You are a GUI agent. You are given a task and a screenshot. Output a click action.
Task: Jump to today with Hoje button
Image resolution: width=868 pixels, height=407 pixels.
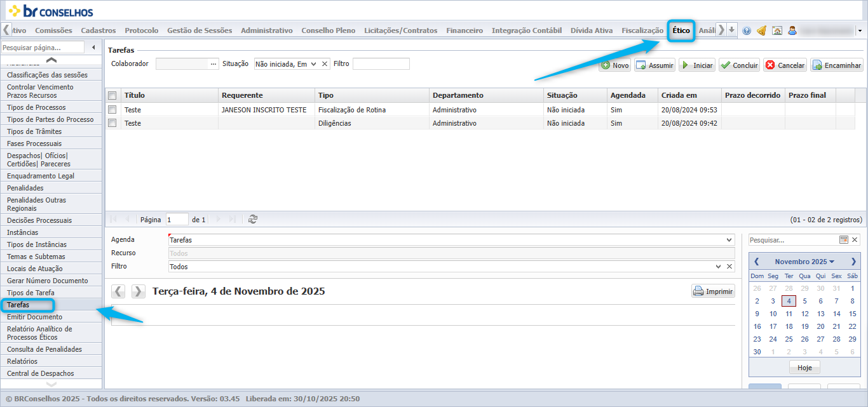pos(804,368)
